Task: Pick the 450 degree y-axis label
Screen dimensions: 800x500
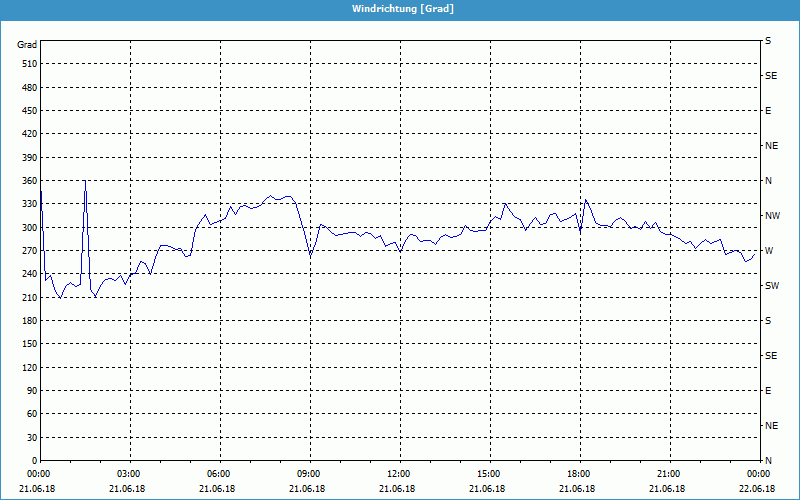Action: point(27,111)
